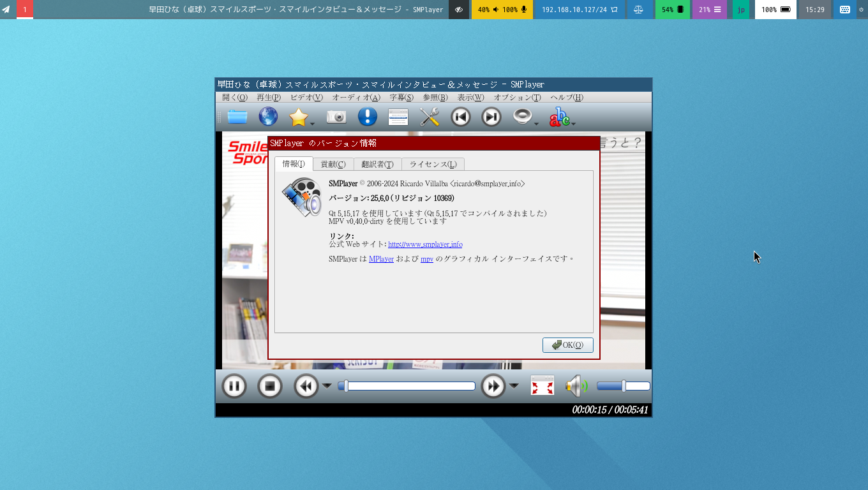Click the colorful abc subtitle icon
The image size is (868, 490).
(x=560, y=117)
